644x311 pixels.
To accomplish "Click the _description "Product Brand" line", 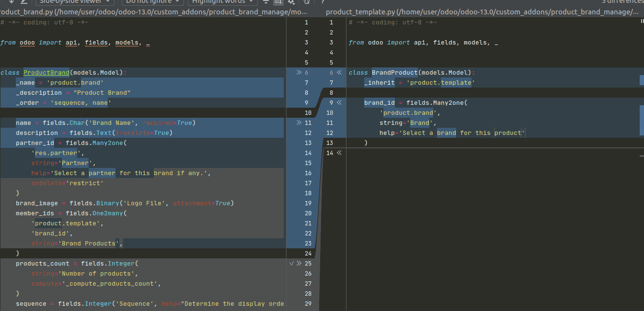I will [x=73, y=93].
